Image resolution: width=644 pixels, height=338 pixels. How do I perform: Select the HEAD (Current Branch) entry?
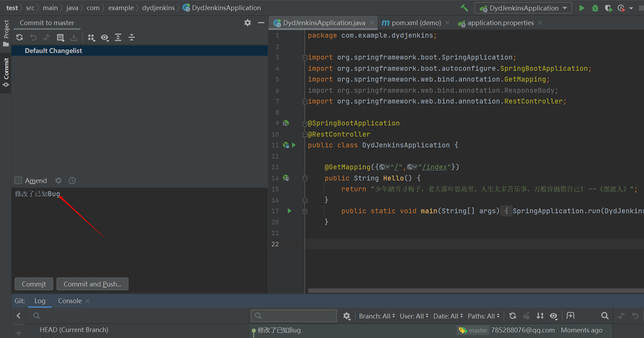(x=74, y=330)
